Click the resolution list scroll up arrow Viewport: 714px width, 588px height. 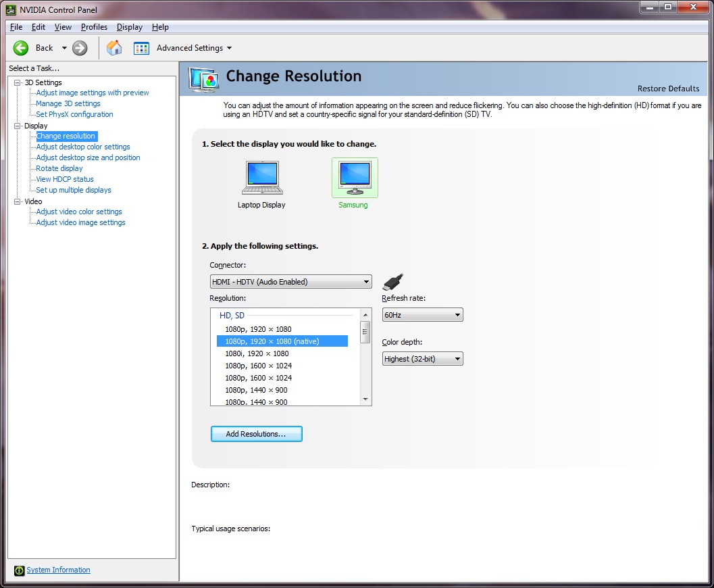pyautogui.click(x=365, y=315)
